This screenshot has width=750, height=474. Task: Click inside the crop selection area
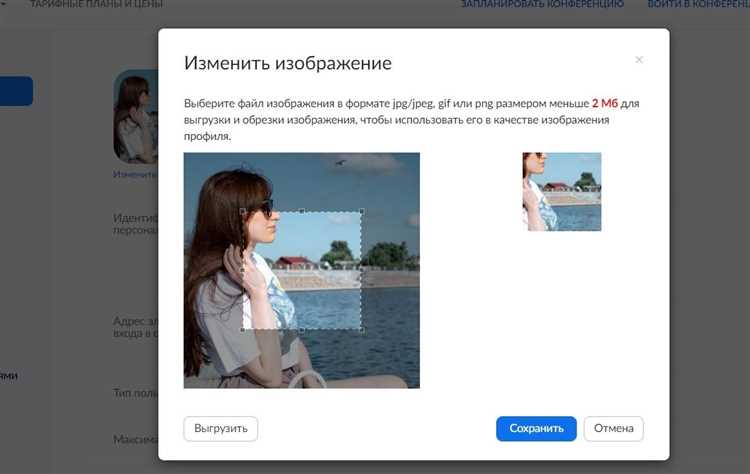tap(302, 270)
